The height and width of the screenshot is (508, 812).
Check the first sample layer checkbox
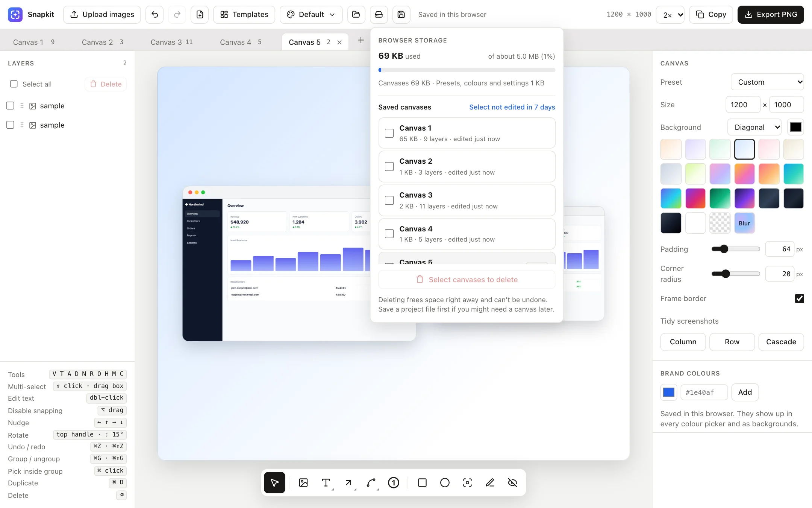tap(11, 106)
